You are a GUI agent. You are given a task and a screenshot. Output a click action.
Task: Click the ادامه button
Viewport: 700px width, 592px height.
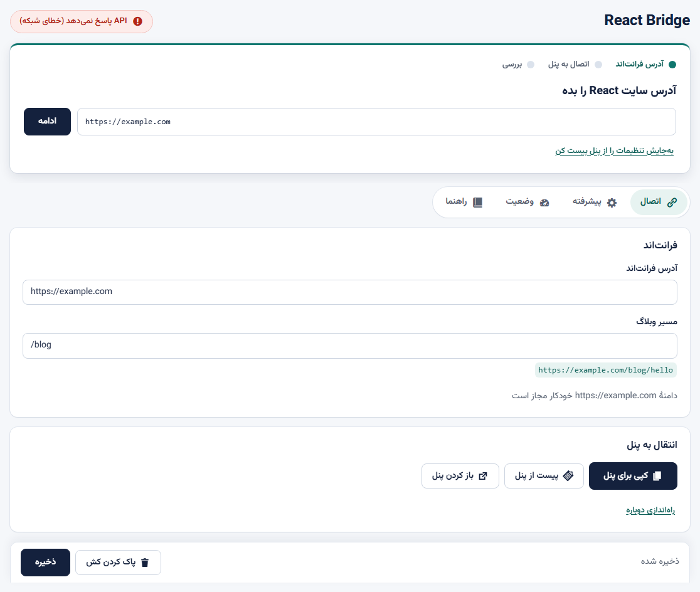pos(47,122)
